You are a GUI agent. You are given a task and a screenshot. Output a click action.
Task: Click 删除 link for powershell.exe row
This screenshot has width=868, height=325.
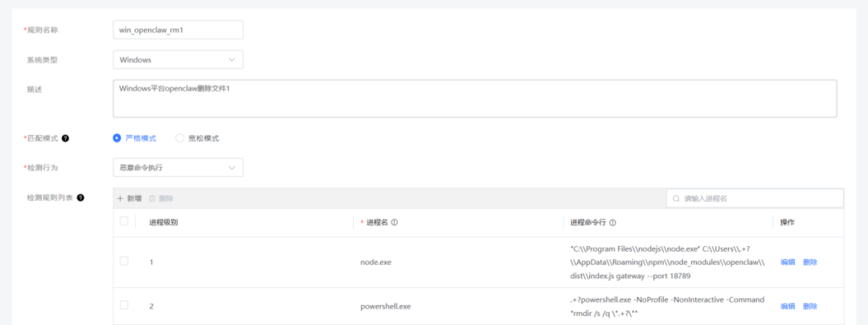(810, 306)
